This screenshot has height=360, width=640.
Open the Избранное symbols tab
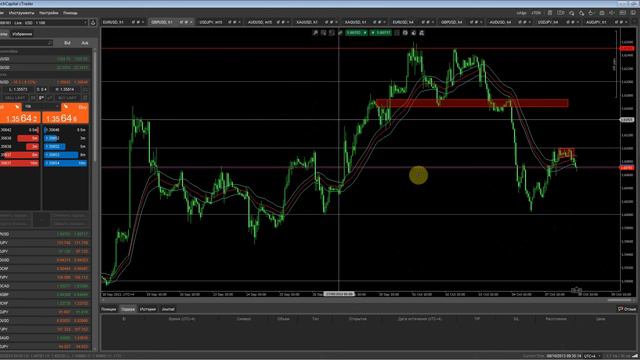click(x=22, y=34)
